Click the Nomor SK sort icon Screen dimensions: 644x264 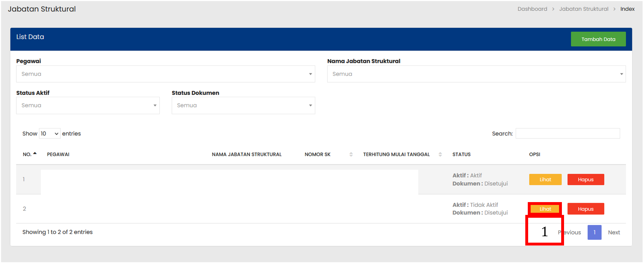tap(351, 154)
